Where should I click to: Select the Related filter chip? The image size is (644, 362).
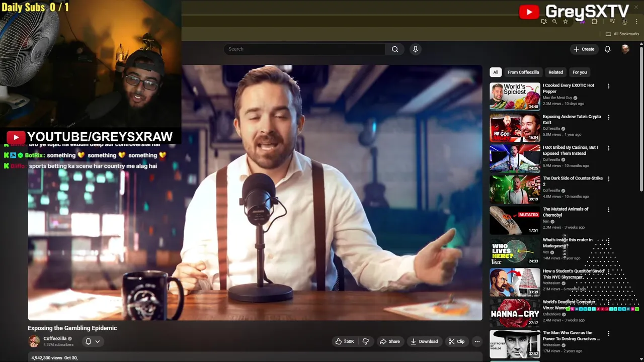point(555,72)
